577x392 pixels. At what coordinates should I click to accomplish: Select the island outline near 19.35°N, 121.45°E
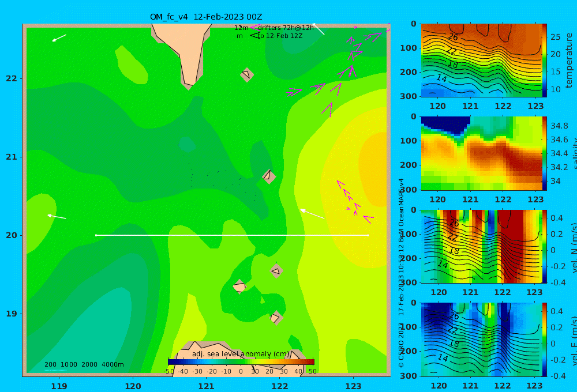(239, 287)
